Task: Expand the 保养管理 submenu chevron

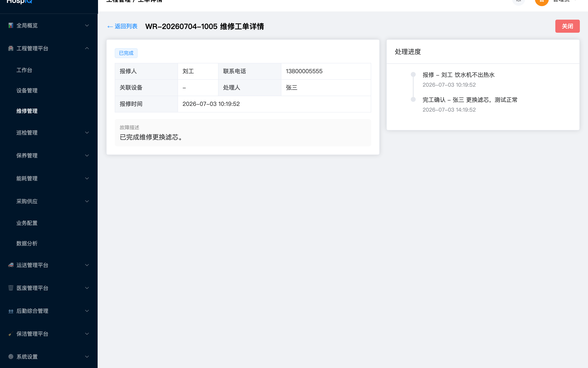Action: point(87,156)
